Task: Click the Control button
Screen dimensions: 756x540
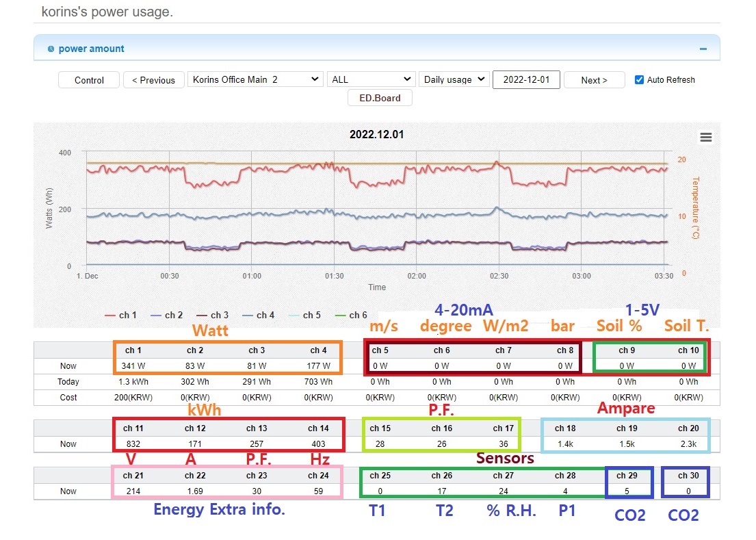Action: pyautogui.click(x=89, y=80)
